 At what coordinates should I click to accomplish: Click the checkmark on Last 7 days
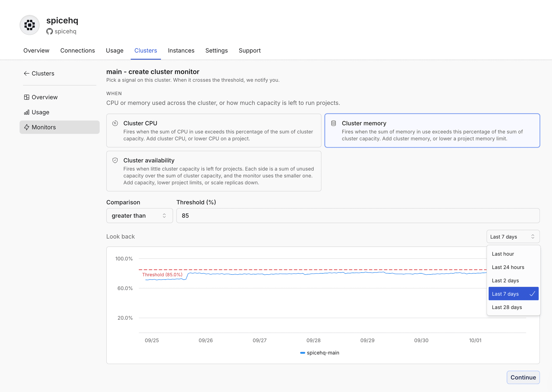point(532,294)
